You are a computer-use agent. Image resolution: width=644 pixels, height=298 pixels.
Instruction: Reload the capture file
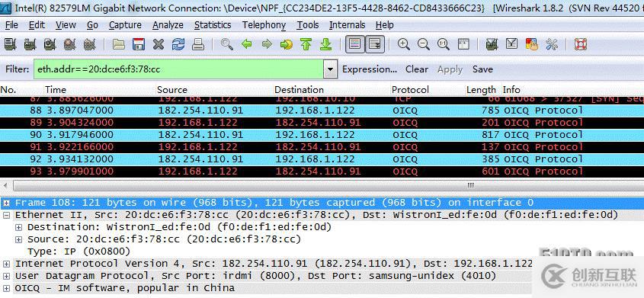pyautogui.click(x=178, y=44)
